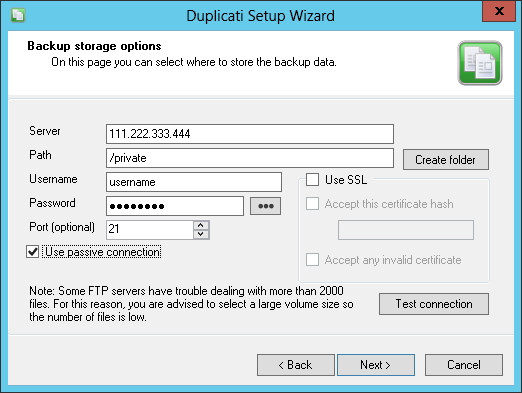
Task: Click the FTP servers note text
Action: 191,304
